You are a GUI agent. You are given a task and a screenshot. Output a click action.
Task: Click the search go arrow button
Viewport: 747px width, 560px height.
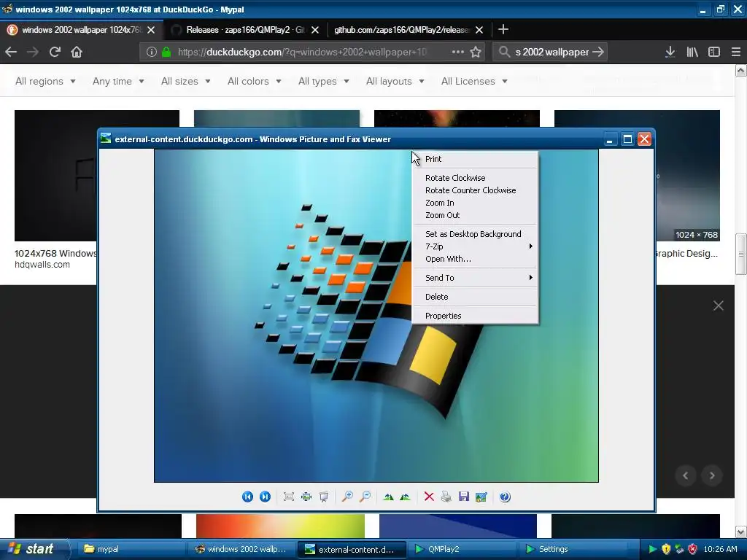coord(598,52)
